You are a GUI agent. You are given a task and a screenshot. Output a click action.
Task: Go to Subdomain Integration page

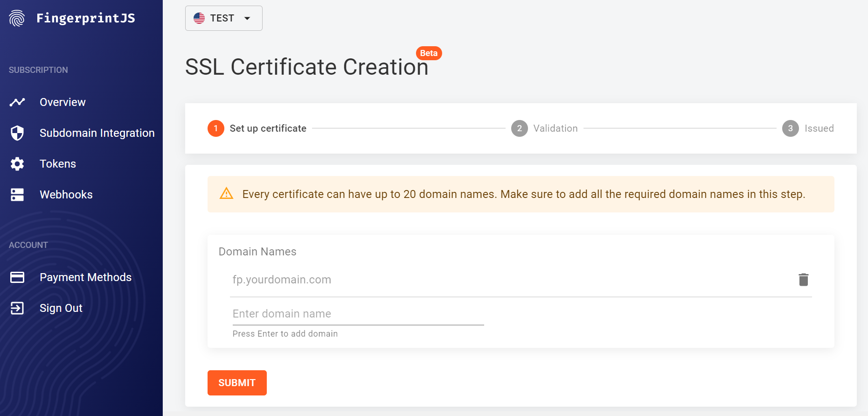coord(97,133)
